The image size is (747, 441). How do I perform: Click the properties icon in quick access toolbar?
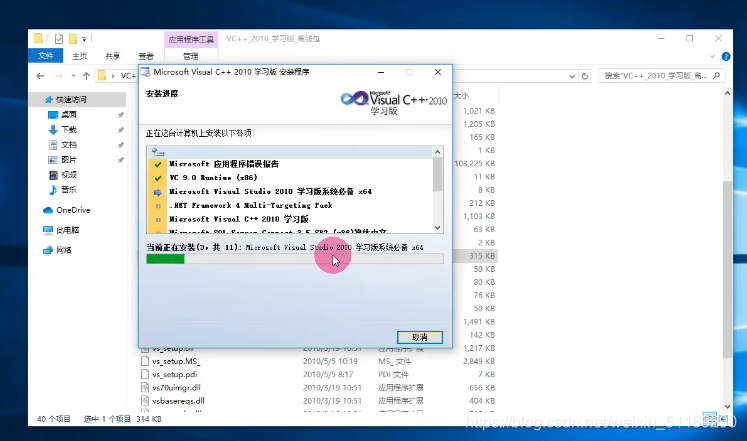click(59, 39)
